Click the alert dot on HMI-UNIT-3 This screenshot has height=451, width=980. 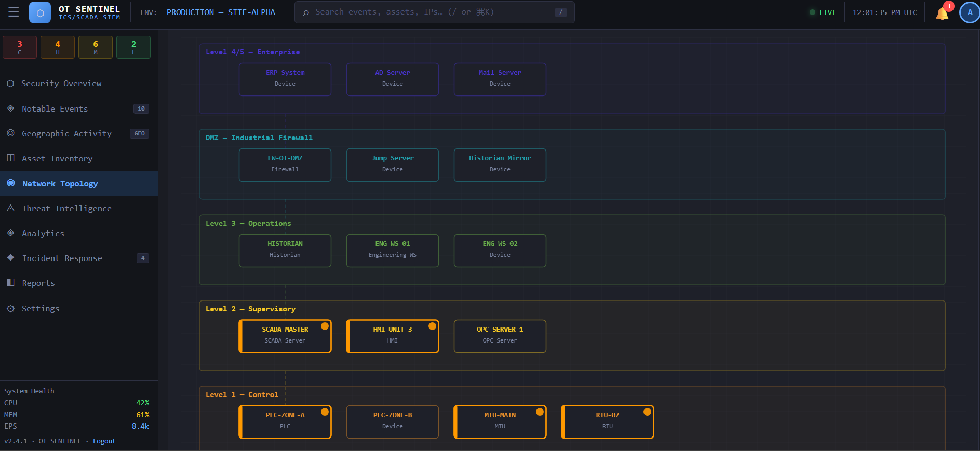[432, 326]
